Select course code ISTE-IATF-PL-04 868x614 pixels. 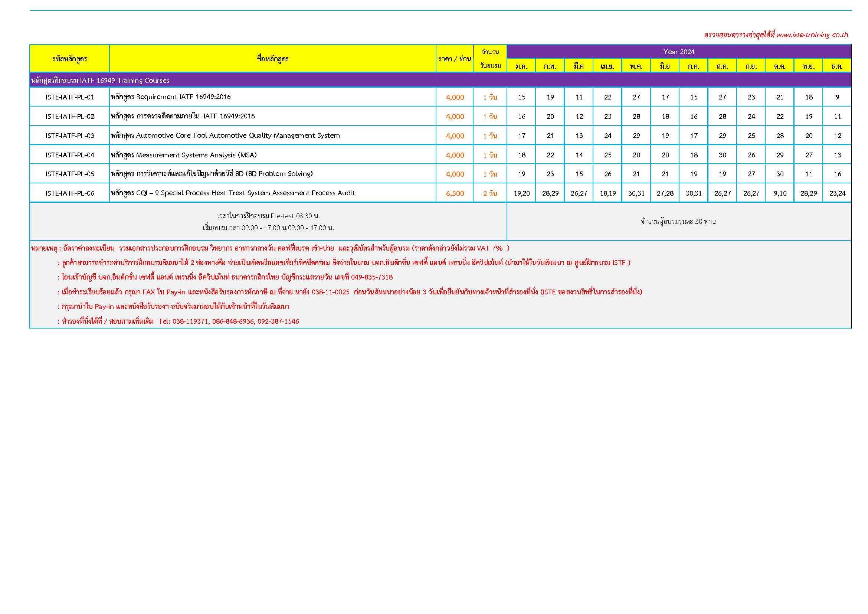tap(69, 155)
